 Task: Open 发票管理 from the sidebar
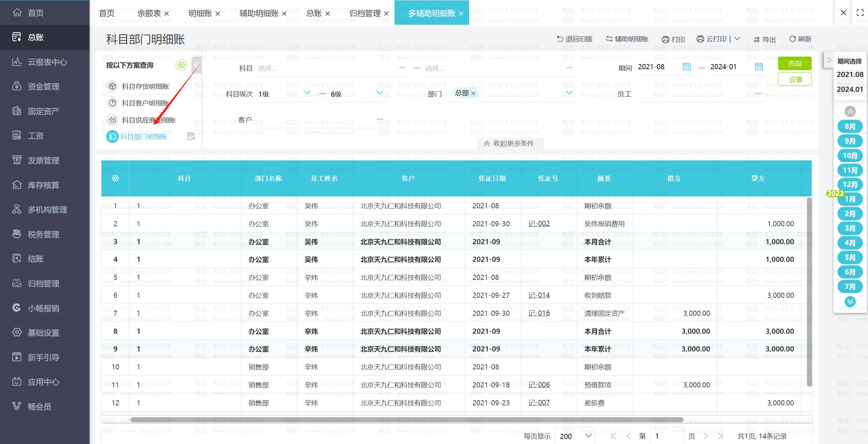coord(43,160)
